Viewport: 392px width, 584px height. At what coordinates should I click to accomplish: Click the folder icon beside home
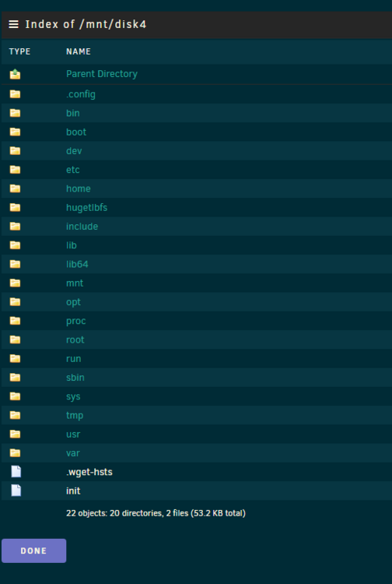click(16, 188)
